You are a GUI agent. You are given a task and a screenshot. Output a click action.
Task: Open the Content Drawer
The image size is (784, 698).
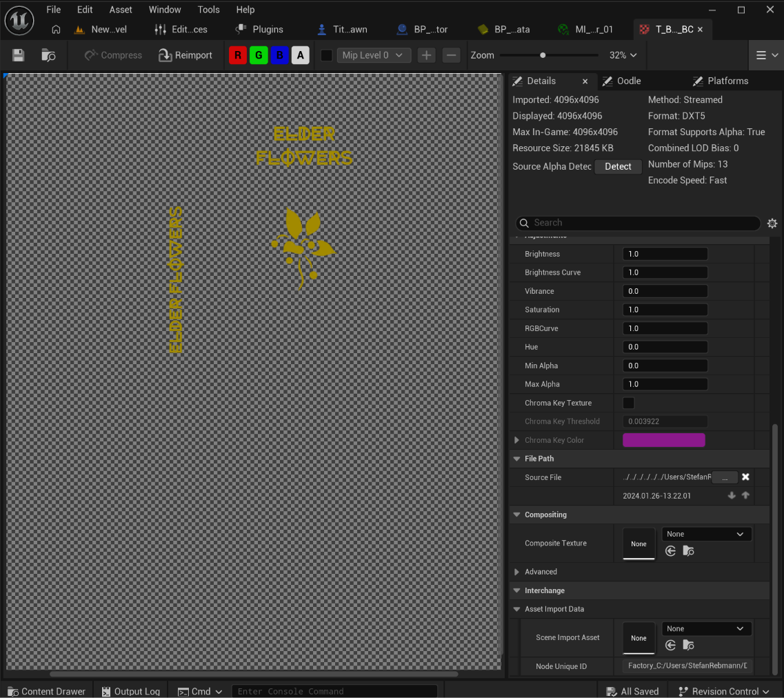(46, 691)
